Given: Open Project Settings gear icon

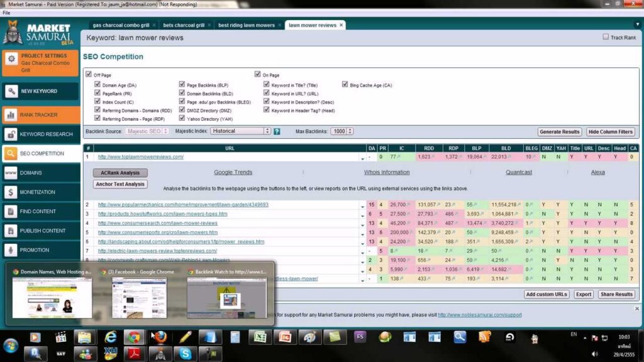Looking at the screenshot, I should point(11,59).
